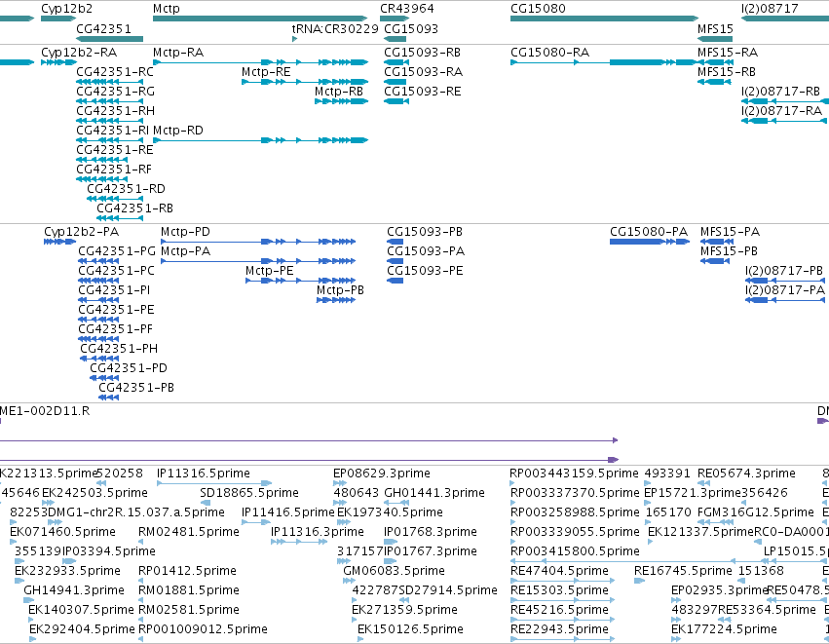Select the Mctp-RA transcript label

[x=178, y=53]
